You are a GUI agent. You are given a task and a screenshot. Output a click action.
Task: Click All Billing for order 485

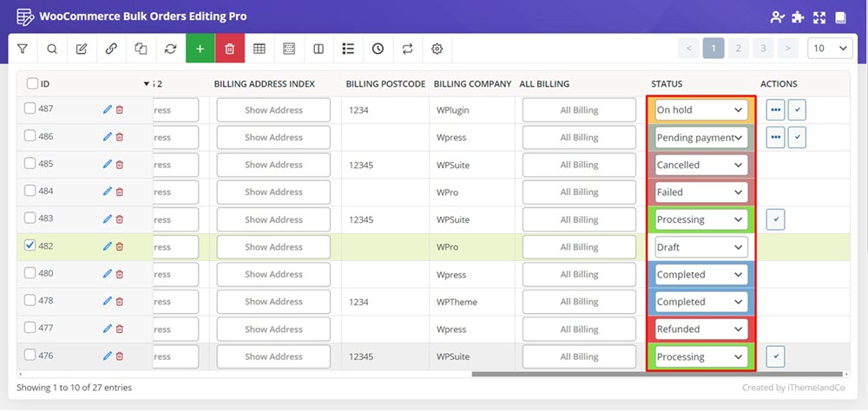click(579, 165)
